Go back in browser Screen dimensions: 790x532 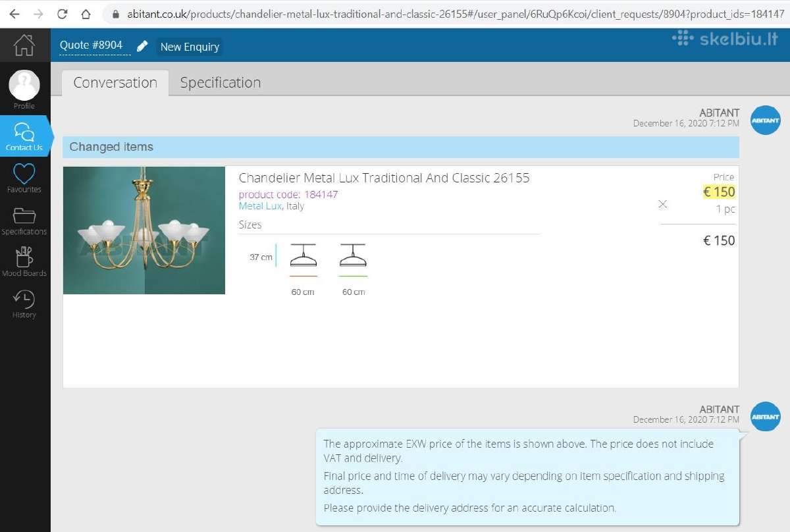pyautogui.click(x=14, y=14)
